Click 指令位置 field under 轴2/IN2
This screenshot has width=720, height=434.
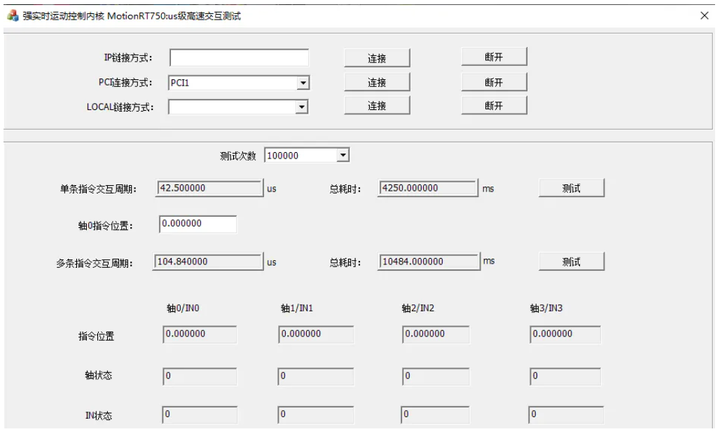coord(436,334)
